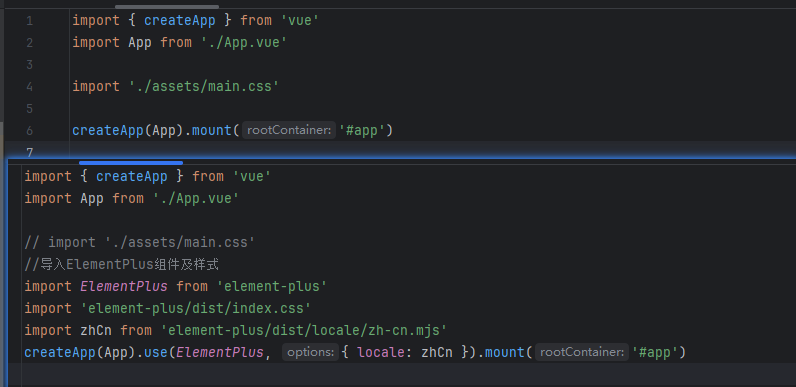Click line number 3 in the gutter

[x=29, y=64]
